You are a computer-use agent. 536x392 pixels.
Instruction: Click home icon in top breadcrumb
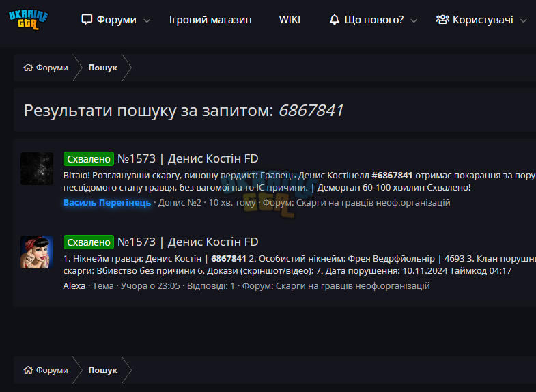[28, 68]
